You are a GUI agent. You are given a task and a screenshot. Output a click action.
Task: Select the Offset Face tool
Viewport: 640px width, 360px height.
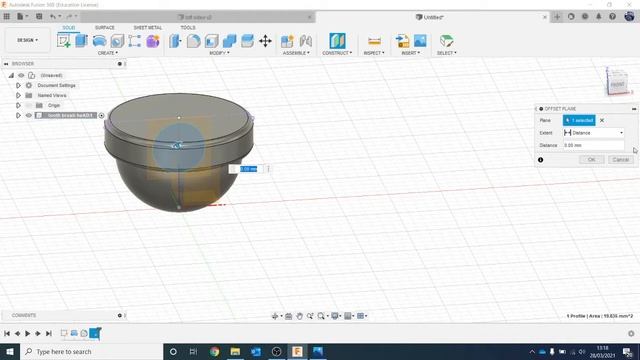point(247,41)
